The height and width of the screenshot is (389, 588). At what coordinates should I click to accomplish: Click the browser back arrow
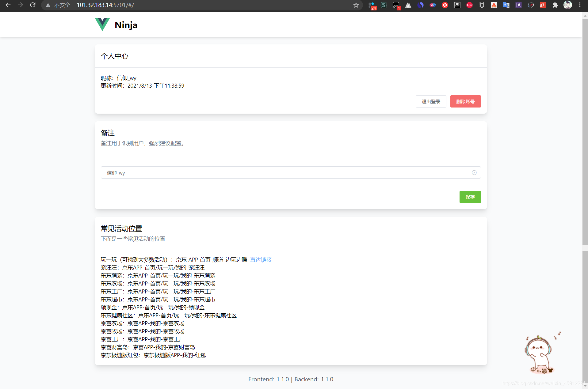click(x=8, y=5)
